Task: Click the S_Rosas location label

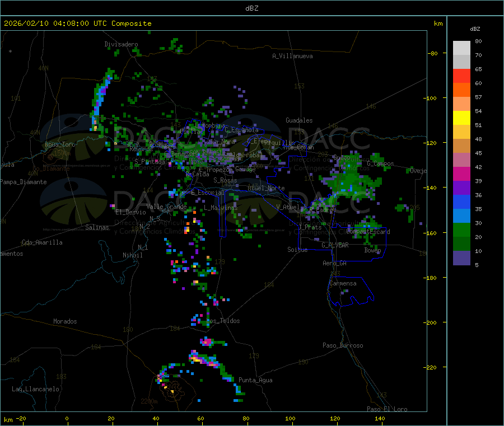Action: point(225,180)
